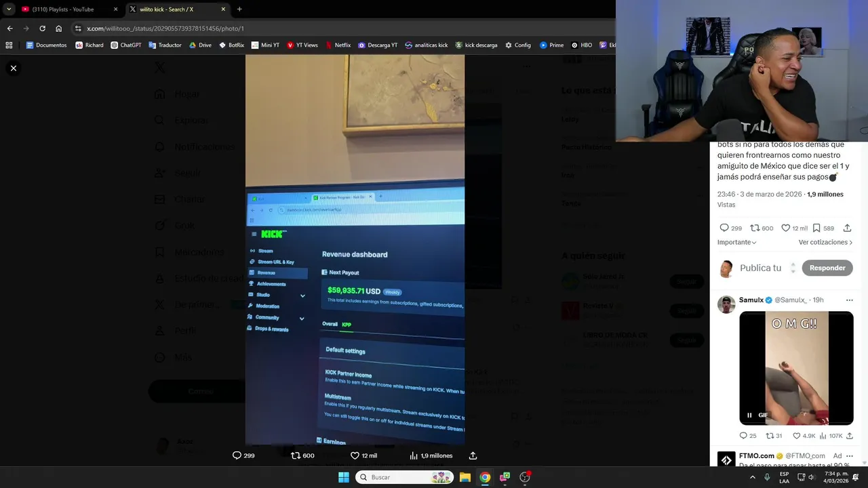Like the photo with heart icon 12 mil
This screenshot has height=488, width=868.
click(355, 455)
